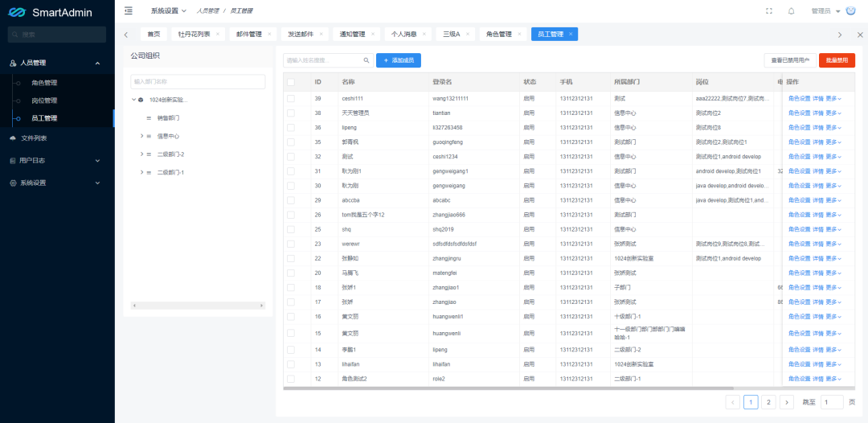Close the 邮件管理 tab
Viewport: 868px width, 423px height.
point(269,35)
